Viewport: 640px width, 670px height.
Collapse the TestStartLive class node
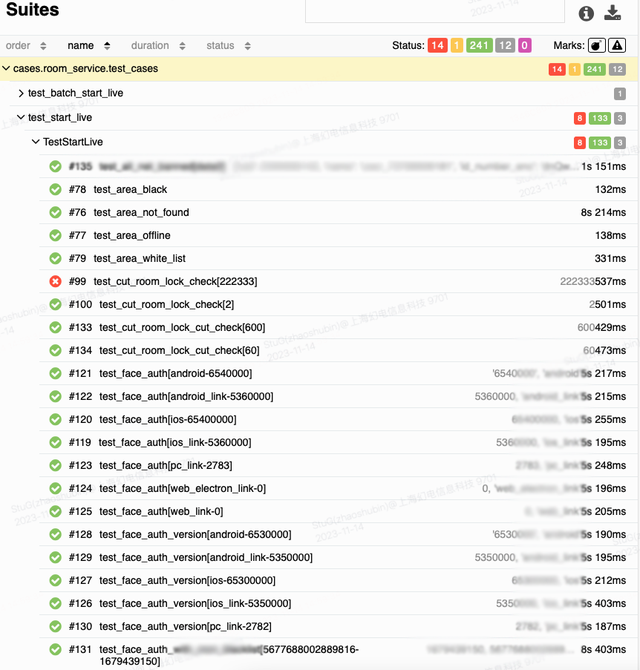(332, 142)
